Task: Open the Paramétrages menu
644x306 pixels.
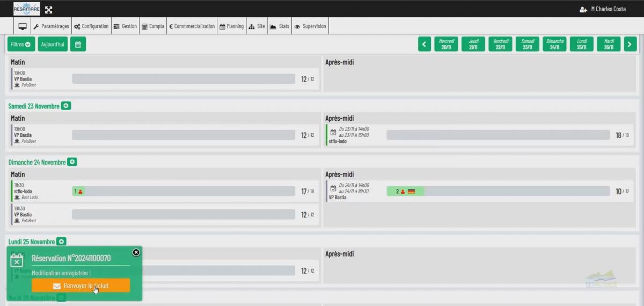Action: pos(51,26)
